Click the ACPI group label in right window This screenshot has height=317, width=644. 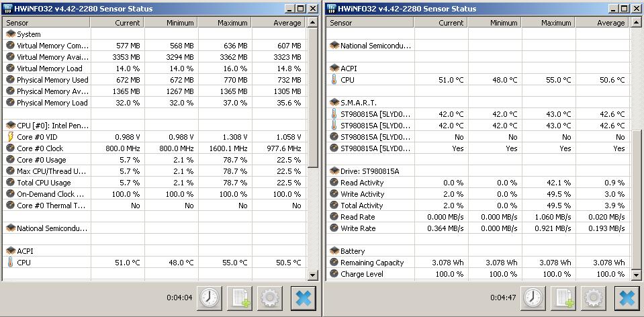(x=349, y=68)
